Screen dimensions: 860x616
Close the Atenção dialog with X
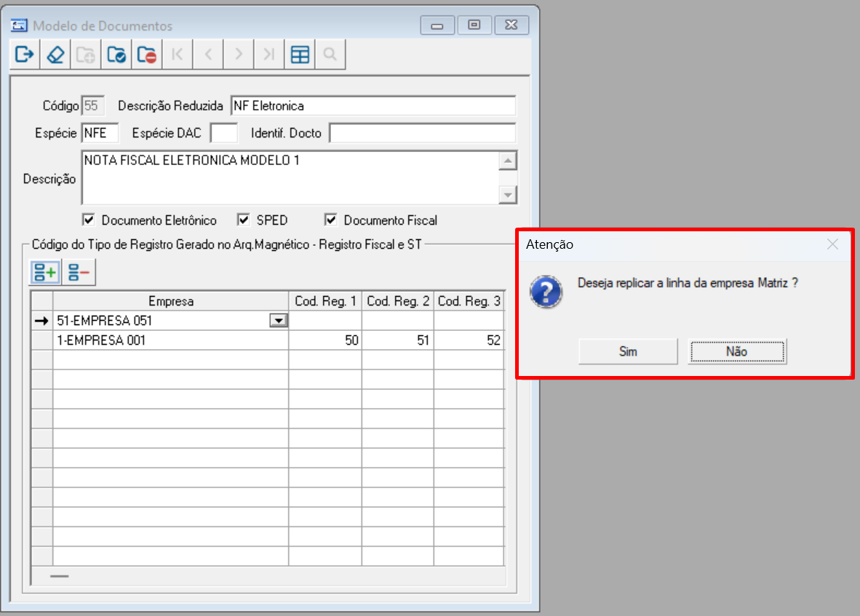point(832,244)
